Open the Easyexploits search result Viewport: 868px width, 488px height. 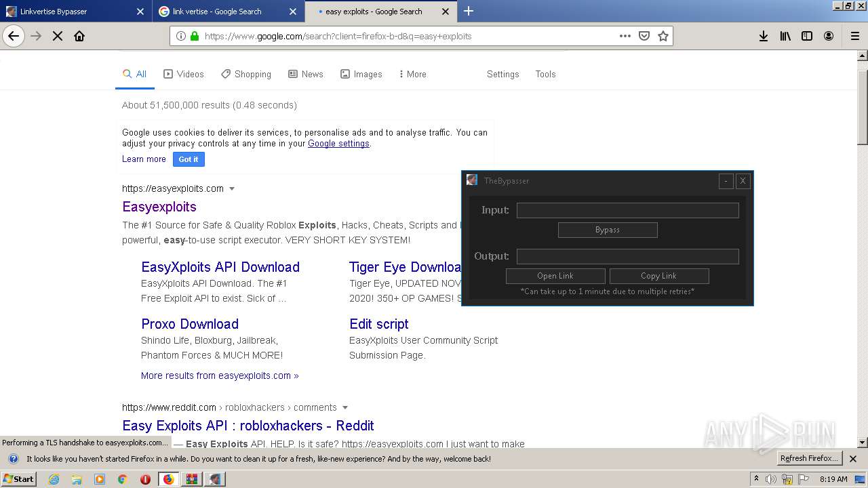point(159,207)
